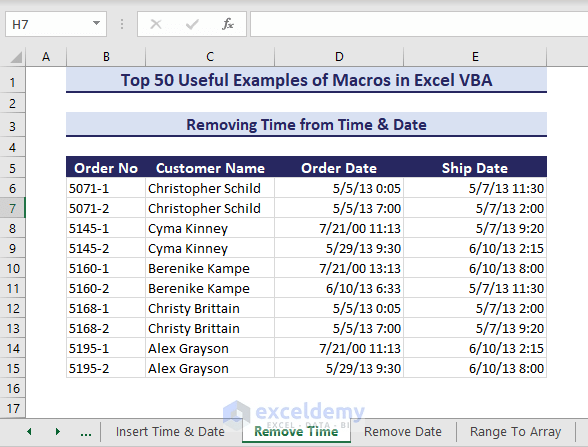The height and width of the screenshot is (447, 588).
Task: Select ship date 5/7/13 9:20 in row 13
Action: point(475,328)
